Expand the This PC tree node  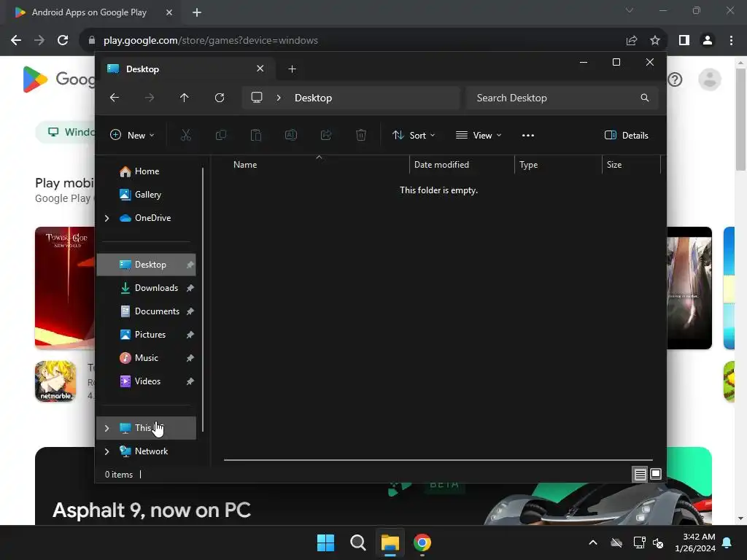click(107, 428)
